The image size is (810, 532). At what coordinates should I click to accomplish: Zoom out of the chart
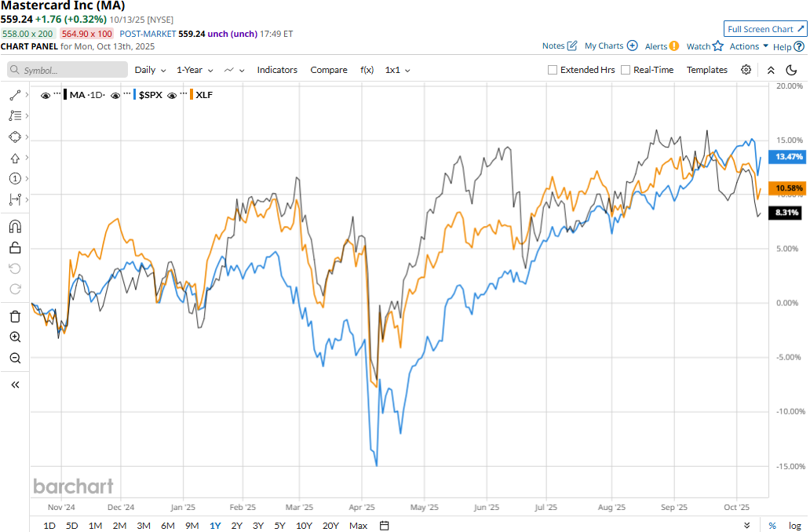15,359
